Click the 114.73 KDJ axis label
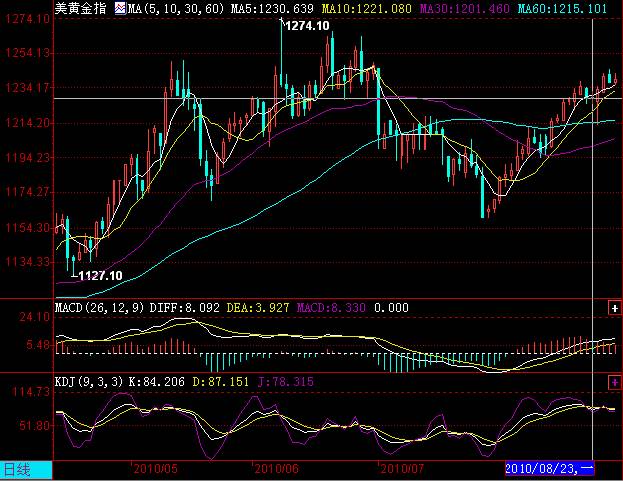The image size is (623, 481). pyautogui.click(x=31, y=392)
